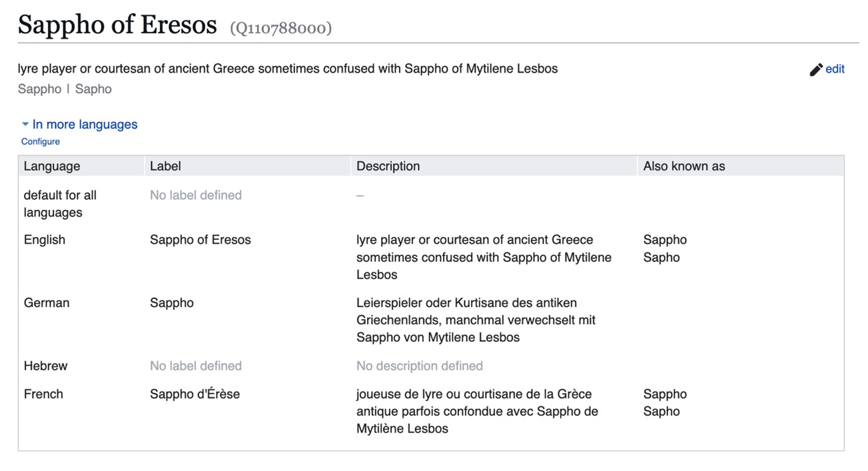Viewport: 868px width, 471px height.
Task: Click the German label Sappho
Action: pyautogui.click(x=172, y=302)
